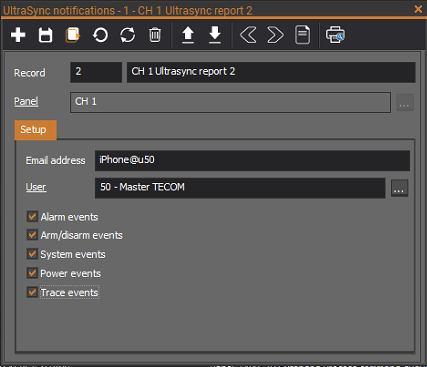This screenshot has height=367, width=427.
Task: Toggle the Power events checkbox
Action: click(x=32, y=273)
